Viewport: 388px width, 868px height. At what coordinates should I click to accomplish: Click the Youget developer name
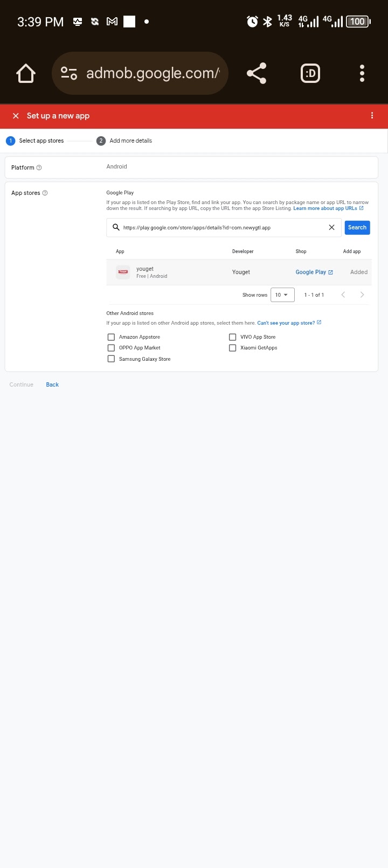[241, 272]
